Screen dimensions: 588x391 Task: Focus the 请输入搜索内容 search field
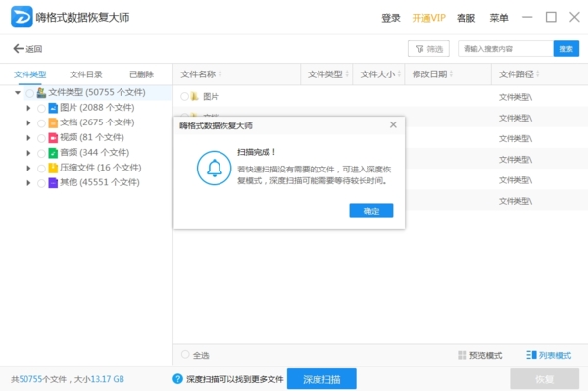(506, 49)
